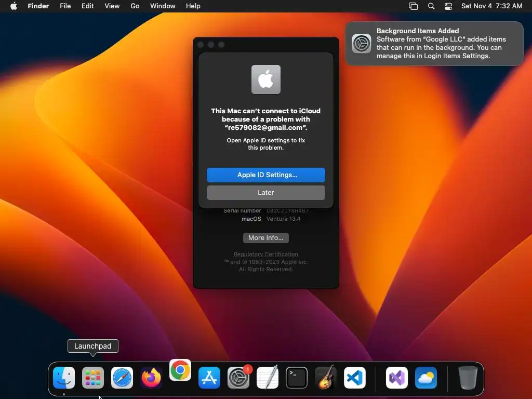The image size is (532, 399).
Task: Open TextEdit from the Dock
Action: click(x=268, y=377)
